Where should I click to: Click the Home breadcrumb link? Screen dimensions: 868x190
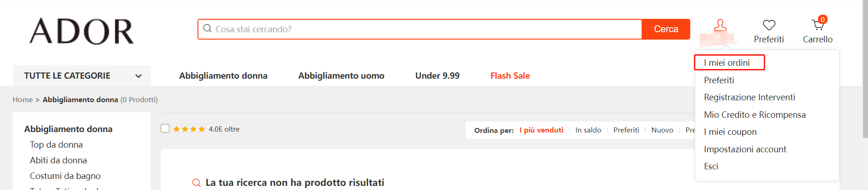pos(23,100)
